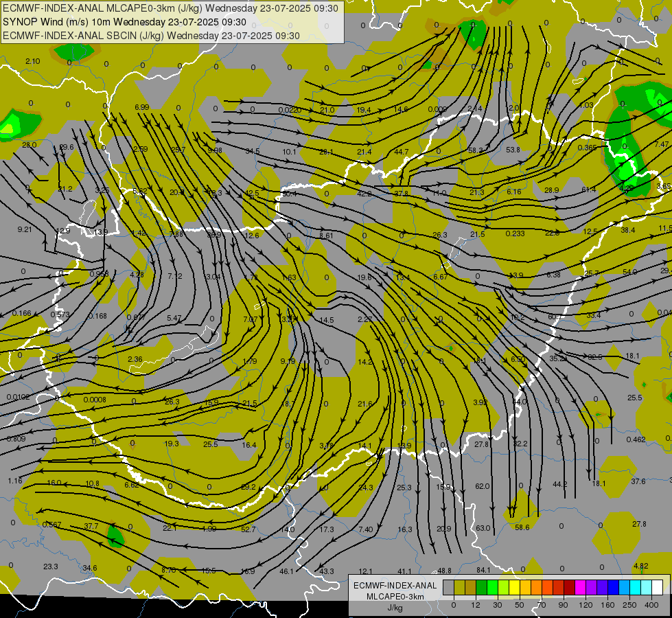This screenshot has height=618, width=672.
Task: Click the MLCAPE0-3km title line
Action: tap(170, 8)
